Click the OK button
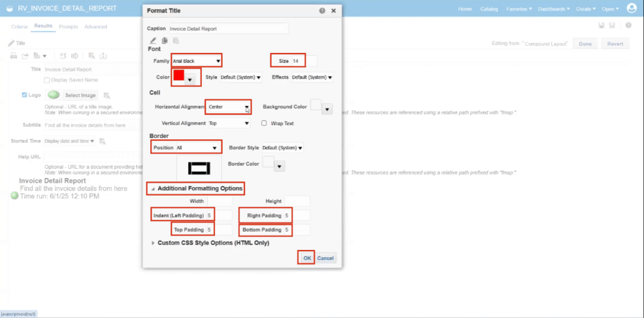The width and height of the screenshot is (644, 318). click(307, 258)
